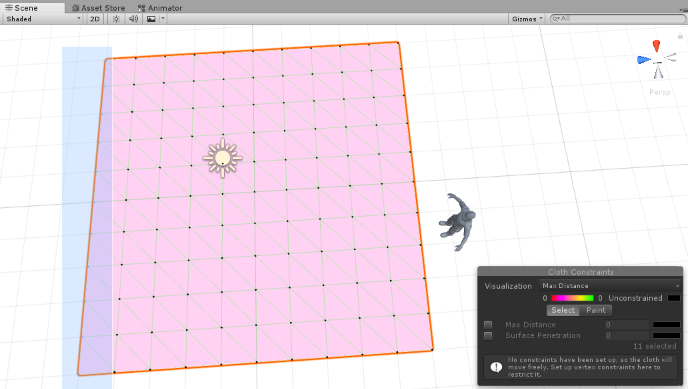Toggle scene gizmo lock icon
688x389 pixels.
pyautogui.click(x=680, y=36)
